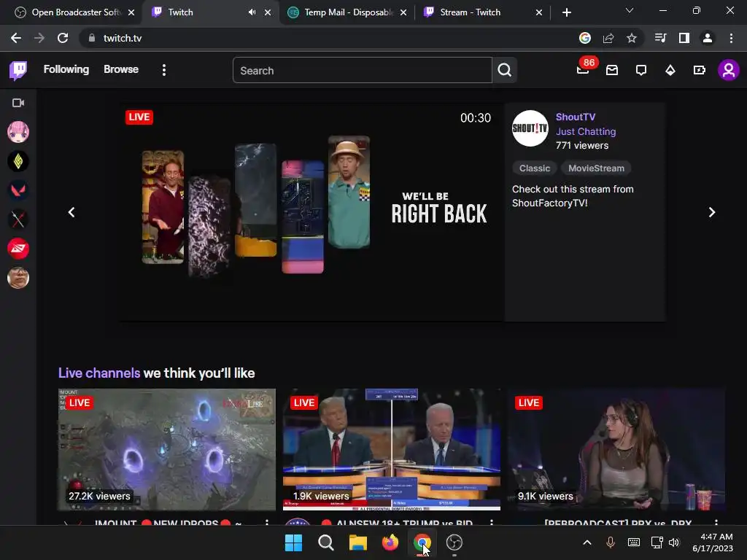Open the pink-haired anime avatar channel

[x=18, y=132]
